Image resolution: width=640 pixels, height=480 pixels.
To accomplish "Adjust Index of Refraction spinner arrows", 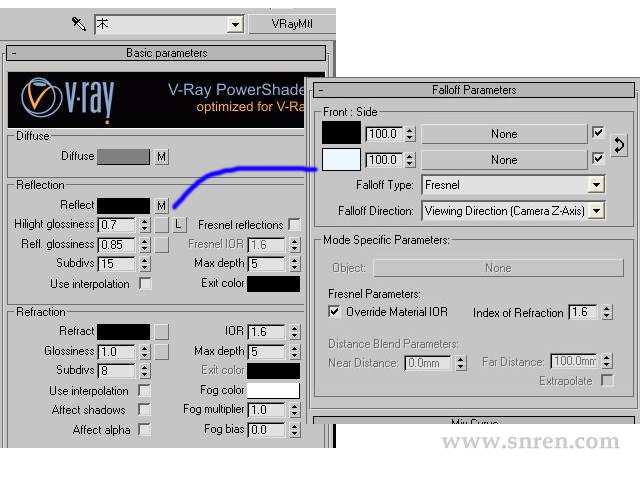I will pyautogui.click(x=607, y=312).
